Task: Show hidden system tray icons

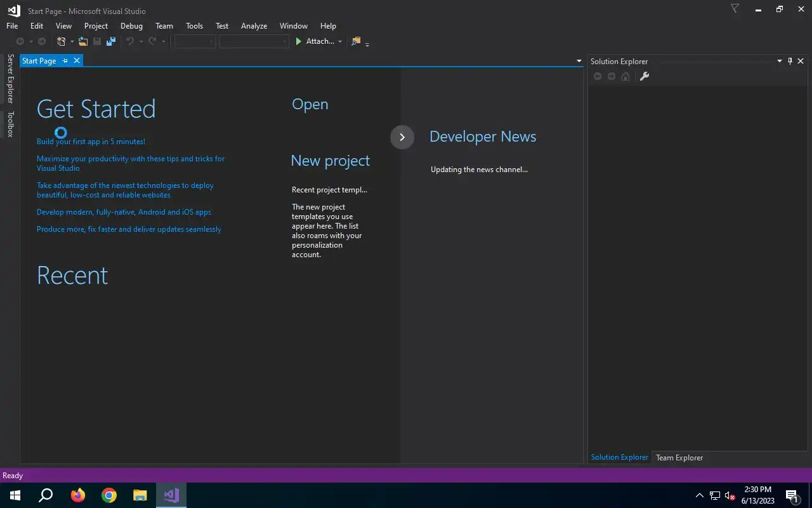Action: coord(700,495)
